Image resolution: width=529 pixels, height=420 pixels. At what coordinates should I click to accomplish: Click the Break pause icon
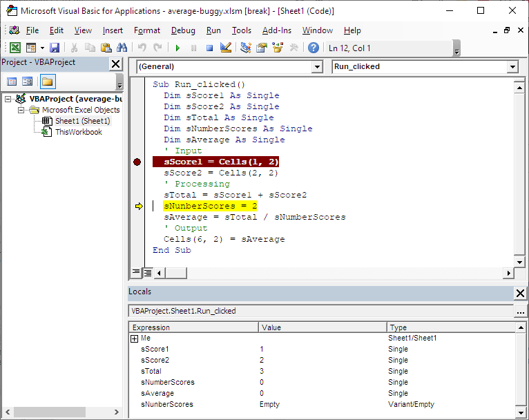(193, 48)
